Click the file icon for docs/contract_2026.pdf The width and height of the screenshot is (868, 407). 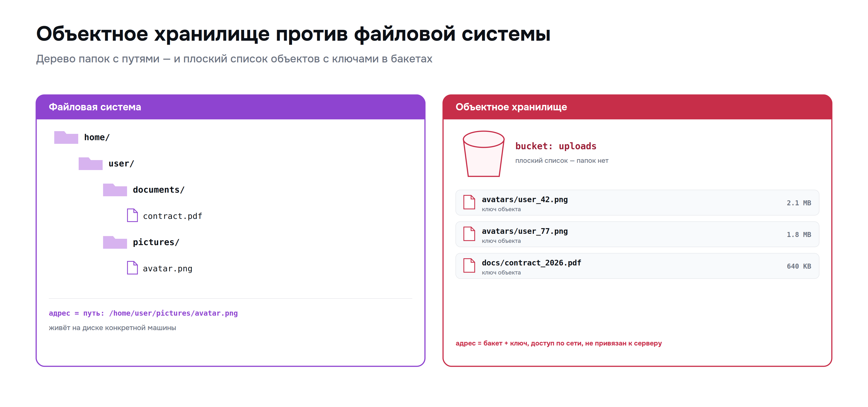coord(469,265)
